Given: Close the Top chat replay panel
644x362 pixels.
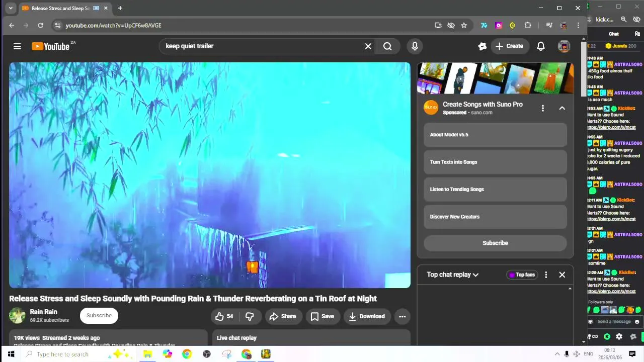Looking at the screenshot, I should [562, 275].
